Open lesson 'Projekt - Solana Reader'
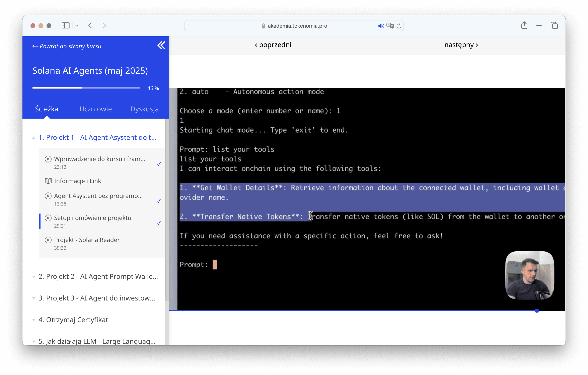The image size is (588, 375). (87, 240)
